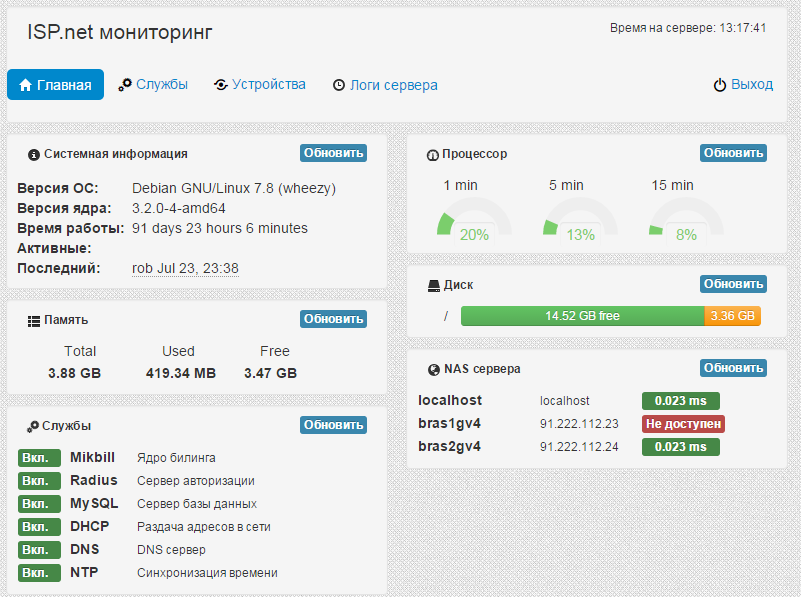
Task: Click the info icon beside Системная информация
Action: point(33,155)
